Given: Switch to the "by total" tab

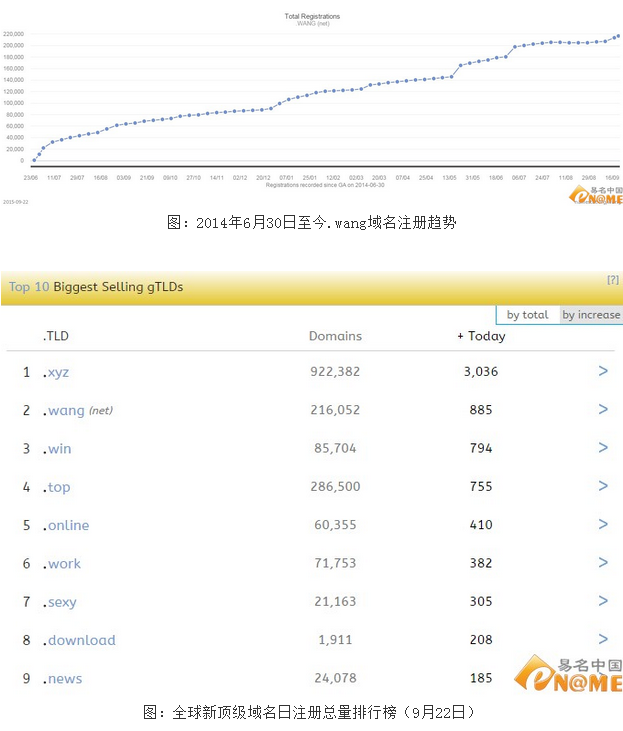Looking at the screenshot, I should pos(527,315).
